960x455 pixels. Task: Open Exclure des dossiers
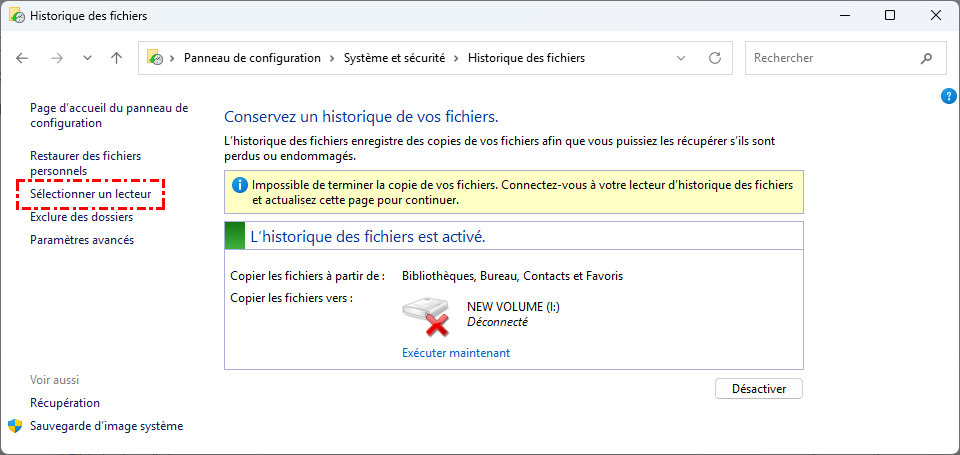[81, 217]
